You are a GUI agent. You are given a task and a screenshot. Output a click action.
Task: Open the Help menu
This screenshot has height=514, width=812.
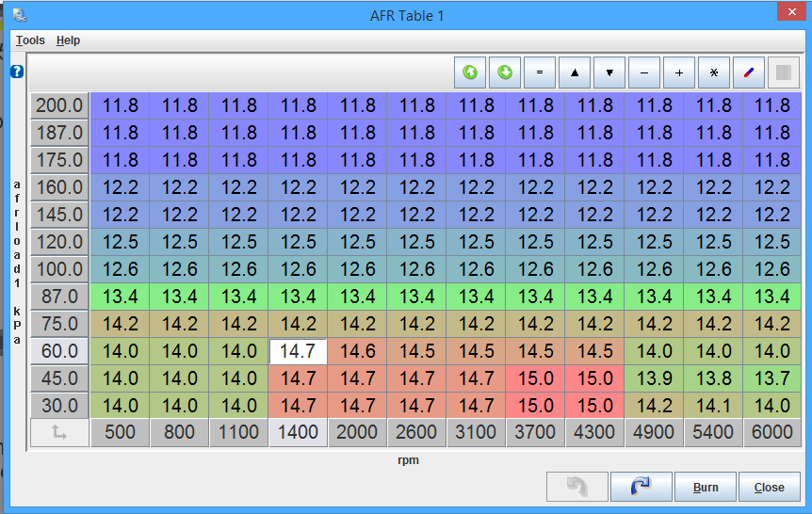click(x=68, y=40)
